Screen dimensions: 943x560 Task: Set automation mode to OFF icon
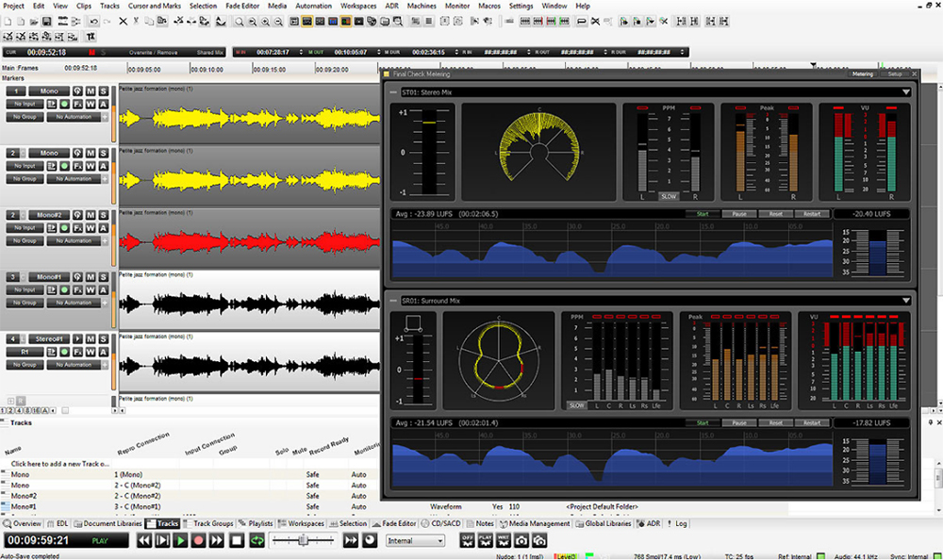(468, 540)
